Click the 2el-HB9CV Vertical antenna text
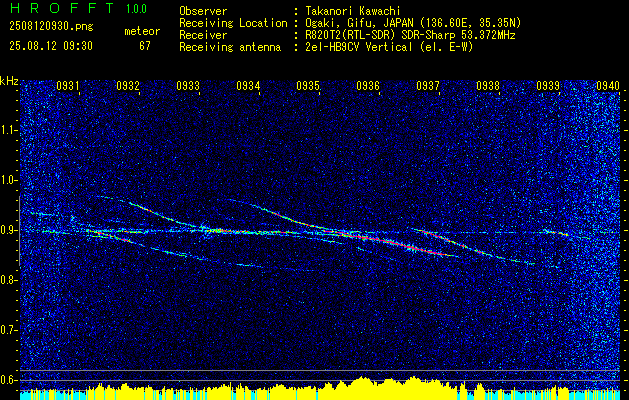 tap(389, 47)
